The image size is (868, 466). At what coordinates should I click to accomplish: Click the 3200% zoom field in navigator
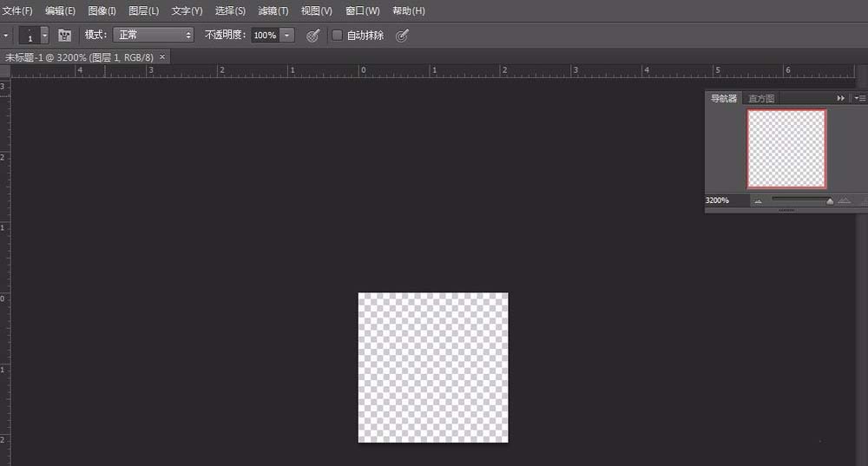pyautogui.click(x=718, y=200)
